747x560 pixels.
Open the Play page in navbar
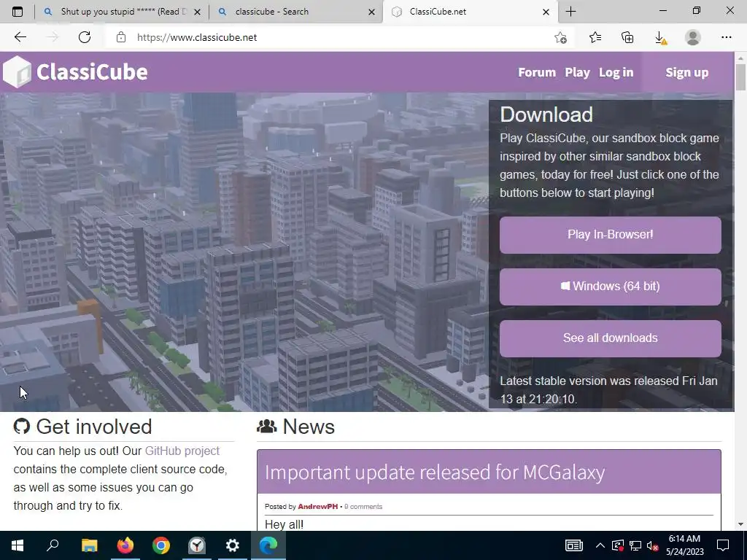pyautogui.click(x=578, y=72)
